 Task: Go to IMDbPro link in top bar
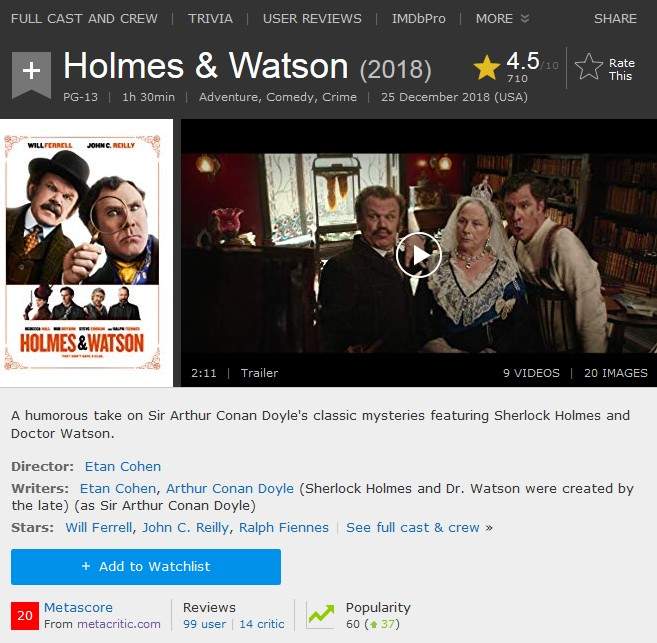point(419,18)
